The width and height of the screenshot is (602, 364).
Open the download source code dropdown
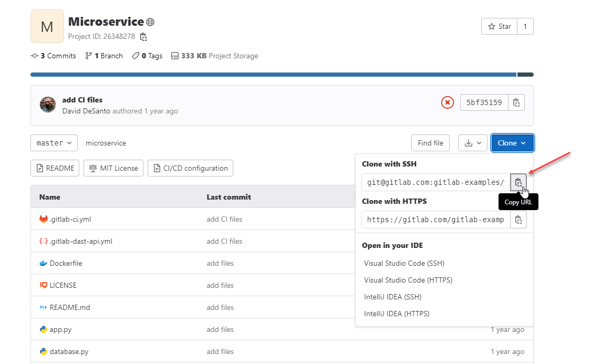coord(473,143)
